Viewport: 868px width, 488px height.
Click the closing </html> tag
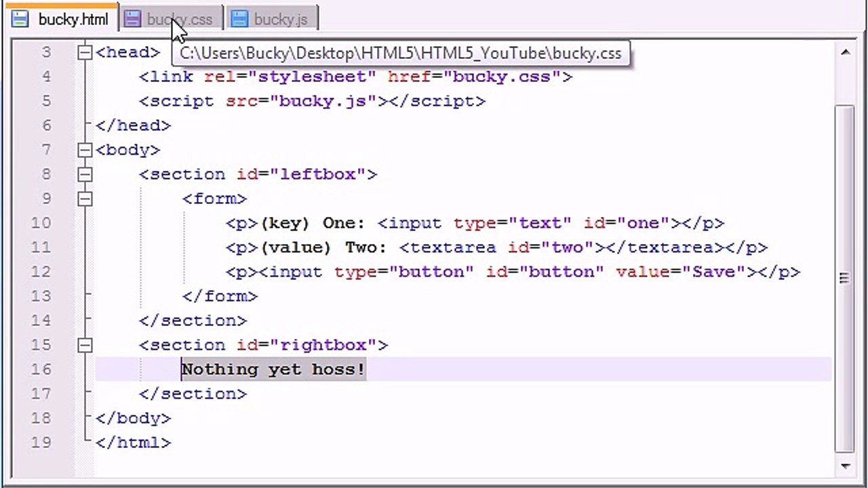(x=133, y=443)
